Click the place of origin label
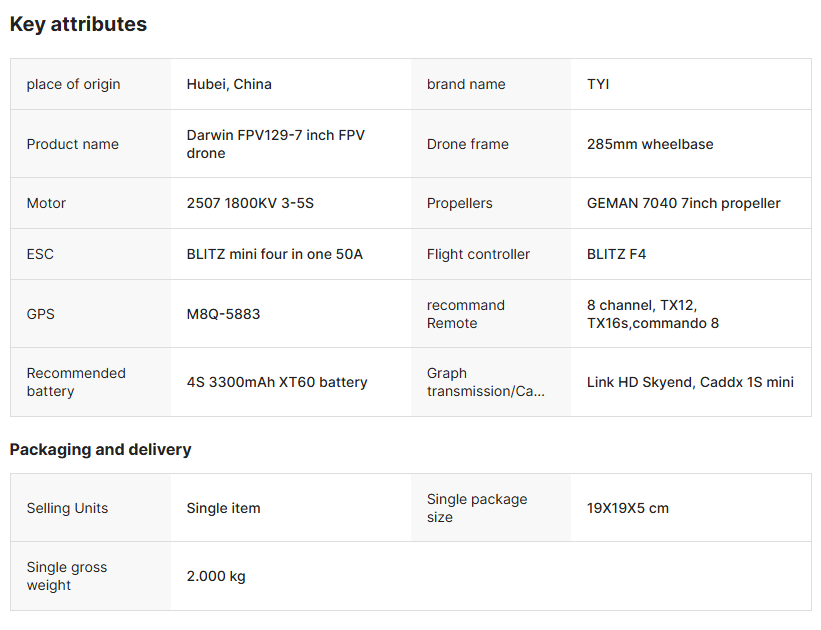This screenshot has width=821, height=630. click(73, 84)
